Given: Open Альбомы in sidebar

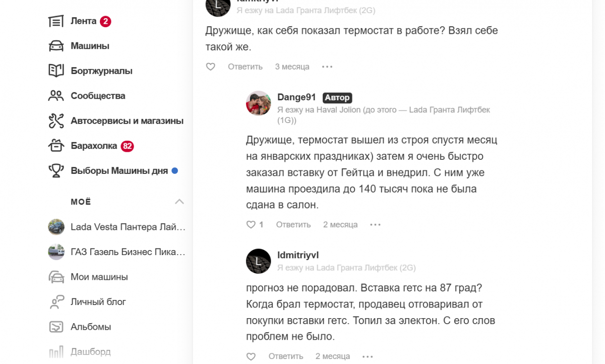Looking at the screenshot, I should [91, 327].
